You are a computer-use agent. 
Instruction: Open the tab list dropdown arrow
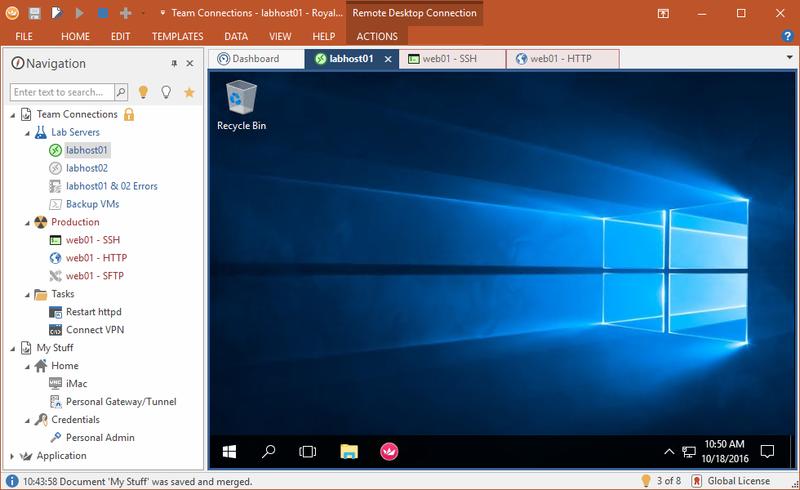(x=789, y=58)
